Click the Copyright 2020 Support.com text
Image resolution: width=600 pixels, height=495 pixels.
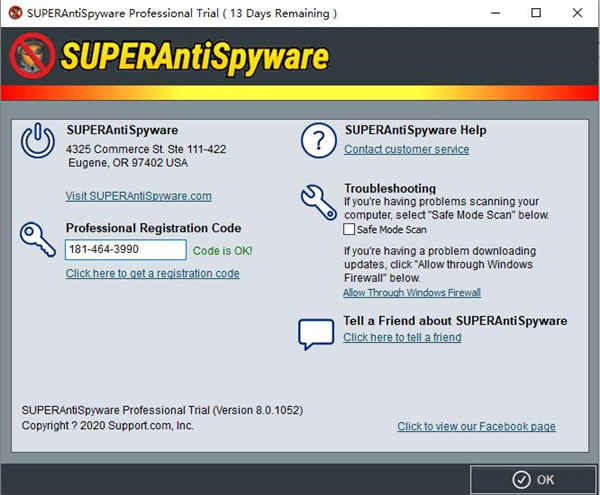coord(108,425)
